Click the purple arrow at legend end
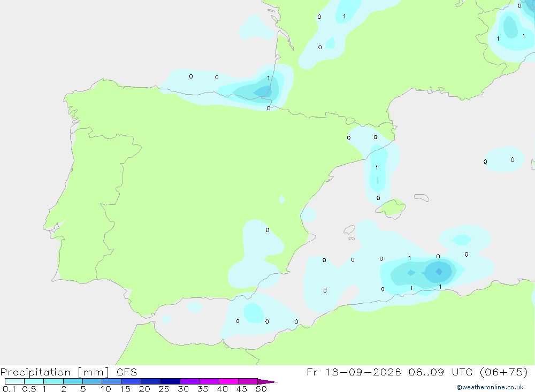The image size is (535, 392). coord(267,381)
